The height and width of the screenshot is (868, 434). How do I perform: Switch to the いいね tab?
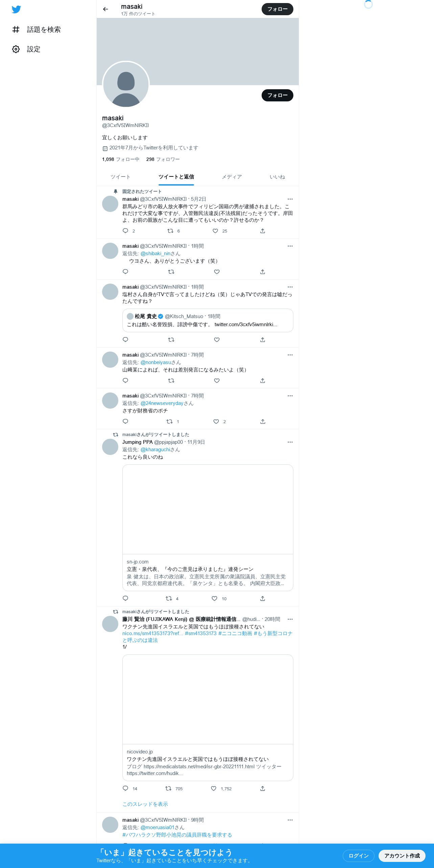[277, 177]
